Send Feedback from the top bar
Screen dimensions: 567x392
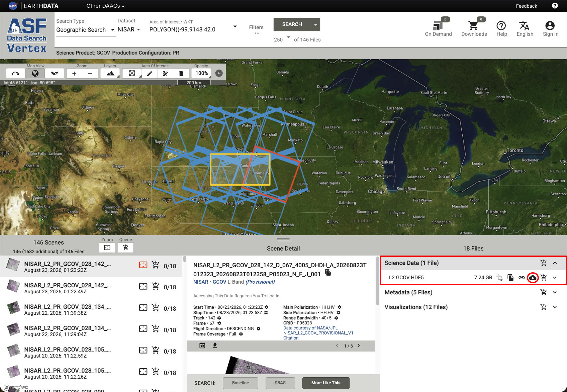527,6
